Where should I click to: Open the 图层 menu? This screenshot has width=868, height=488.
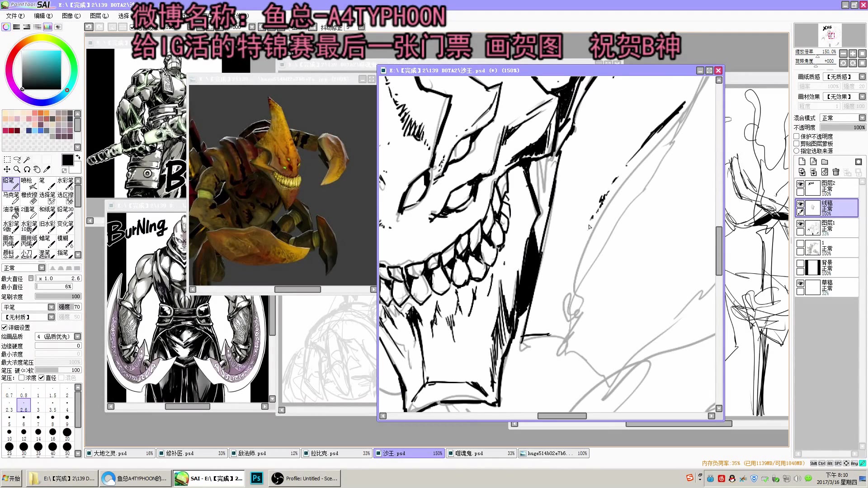coord(99,16)
